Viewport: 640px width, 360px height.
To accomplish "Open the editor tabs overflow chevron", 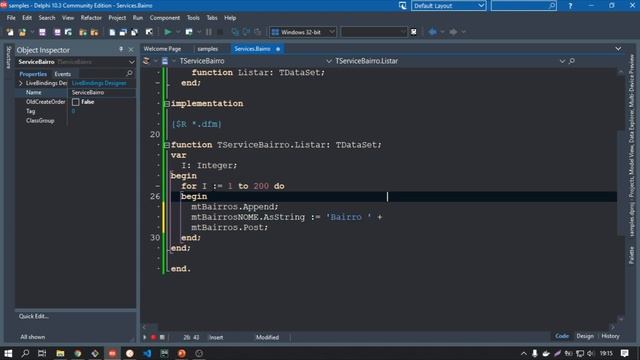I will [x=618, y=49].
